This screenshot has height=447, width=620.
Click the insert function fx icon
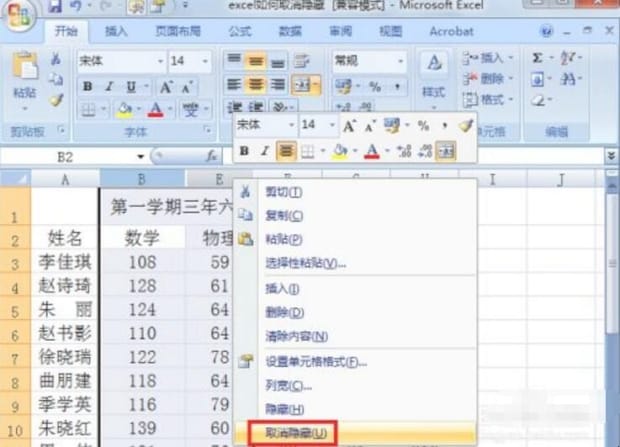coord(211,157)
